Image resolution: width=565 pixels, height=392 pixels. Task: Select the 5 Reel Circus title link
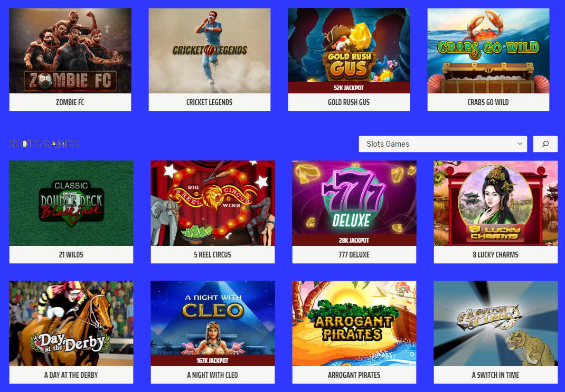[213, 255]
